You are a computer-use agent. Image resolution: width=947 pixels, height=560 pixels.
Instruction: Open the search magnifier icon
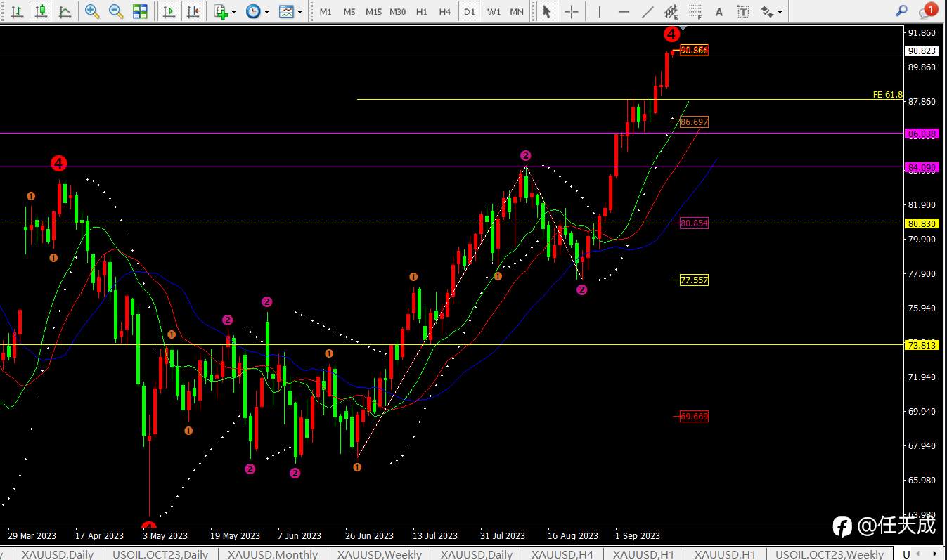902,11
